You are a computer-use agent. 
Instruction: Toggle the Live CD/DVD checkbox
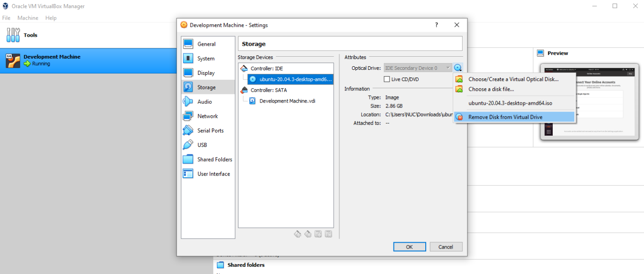(x=387, y=79)
